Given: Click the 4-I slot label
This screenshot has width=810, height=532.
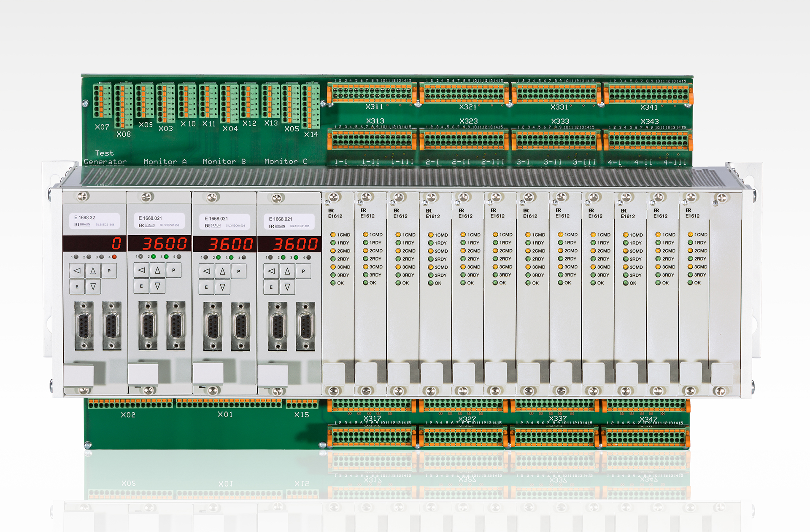Looking at the screenshot, I should tap(614, 162).
